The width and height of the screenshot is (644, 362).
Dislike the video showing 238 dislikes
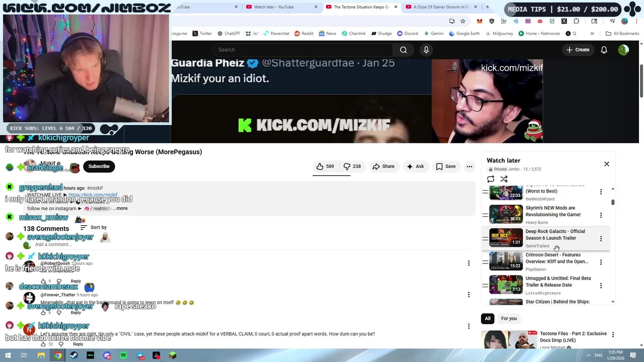tap(352, 166)
